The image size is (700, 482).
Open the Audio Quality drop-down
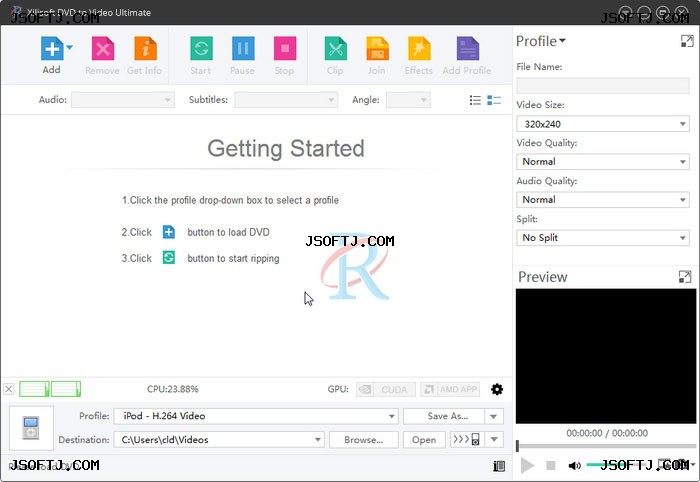click(603, 199)
